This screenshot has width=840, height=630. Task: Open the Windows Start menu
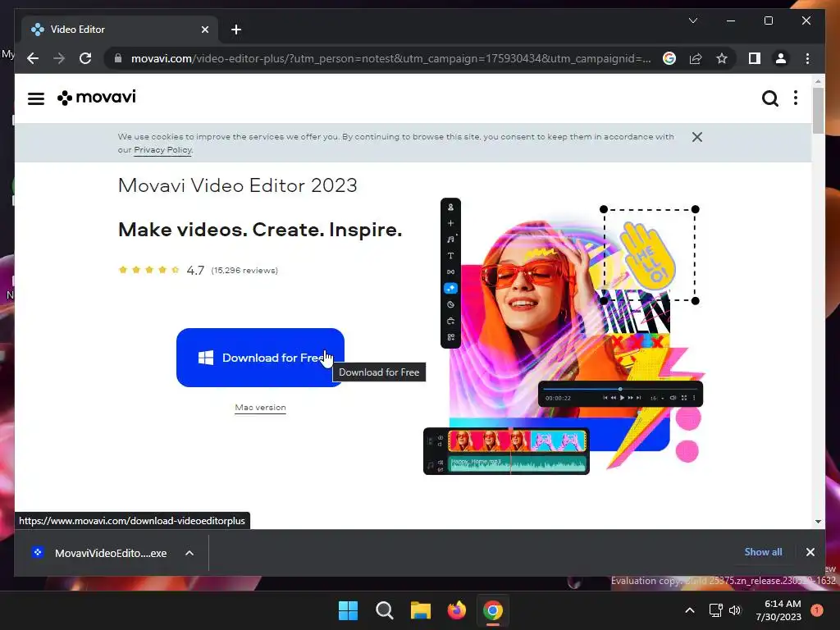348,610
